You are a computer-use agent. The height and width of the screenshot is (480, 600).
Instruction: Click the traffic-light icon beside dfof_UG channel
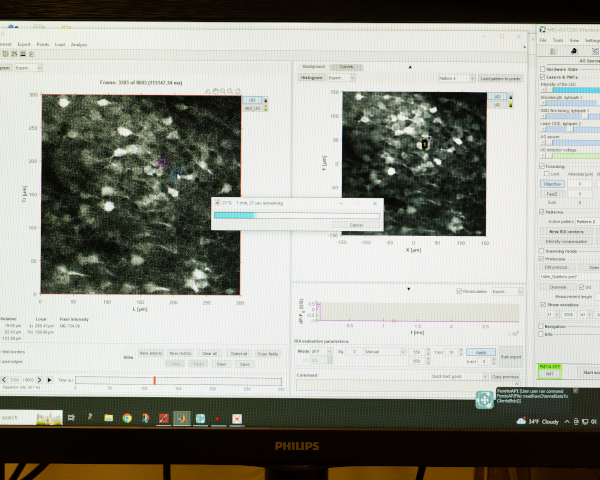[x=266, y=108]
